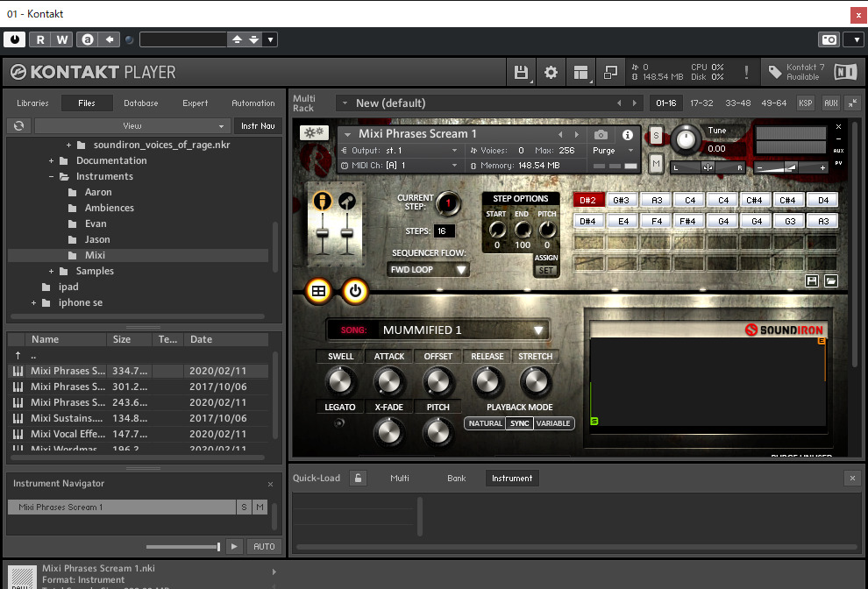Click the Tune knob
Image resolution: width=868 pixels, height=589 pixels.
tap(686, 140)
